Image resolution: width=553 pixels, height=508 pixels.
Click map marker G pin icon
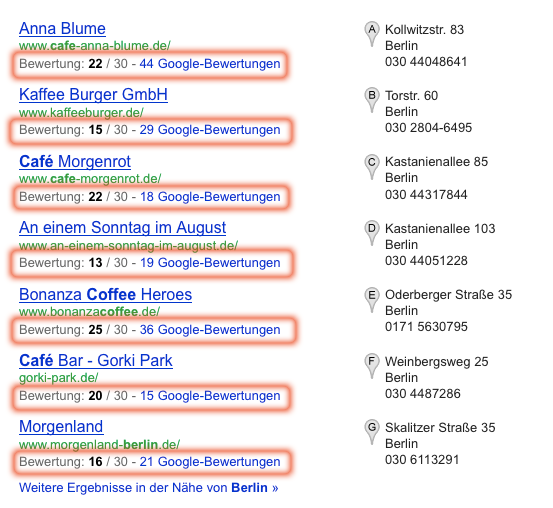click(x=372, y=432)
